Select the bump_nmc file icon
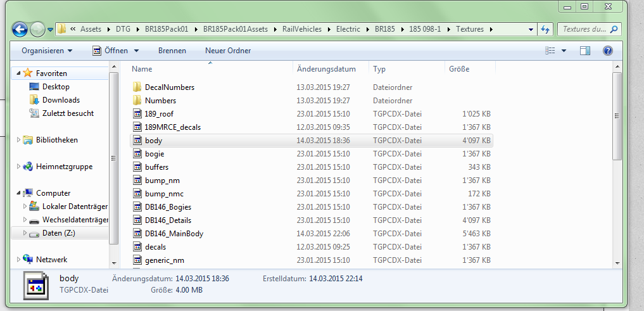644x311 pixels. (x=137, y=193)
